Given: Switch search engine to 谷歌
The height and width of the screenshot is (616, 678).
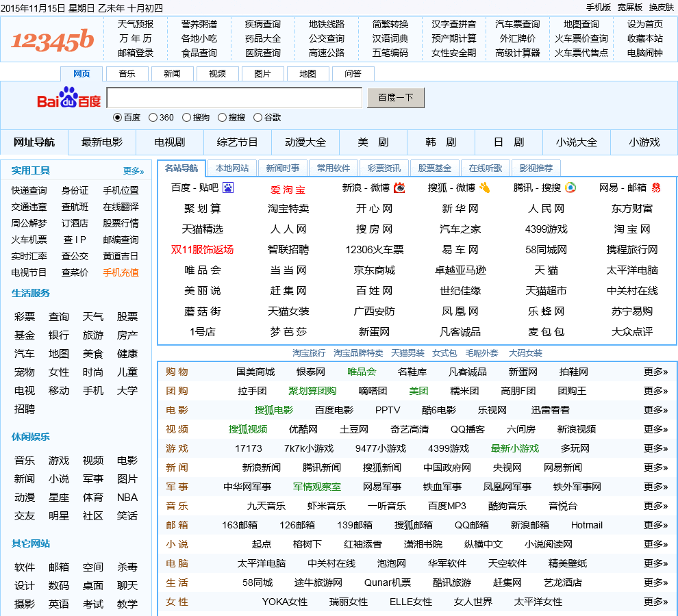Looking at the screenshot, I should (x=258, y=118).
